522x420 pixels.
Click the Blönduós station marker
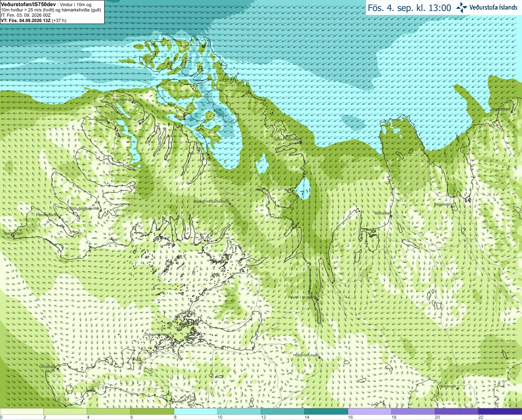390,217
